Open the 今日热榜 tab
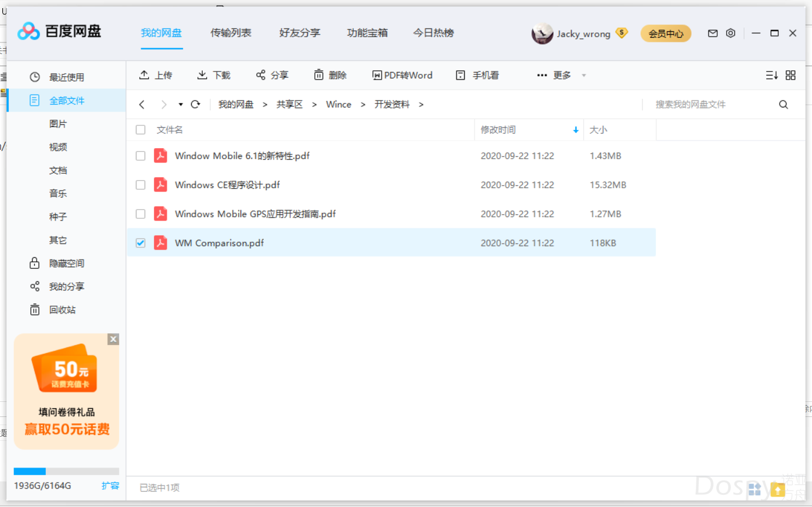This screenshot has width=812, height=507. pyautogui.click(x=434, y=33)
